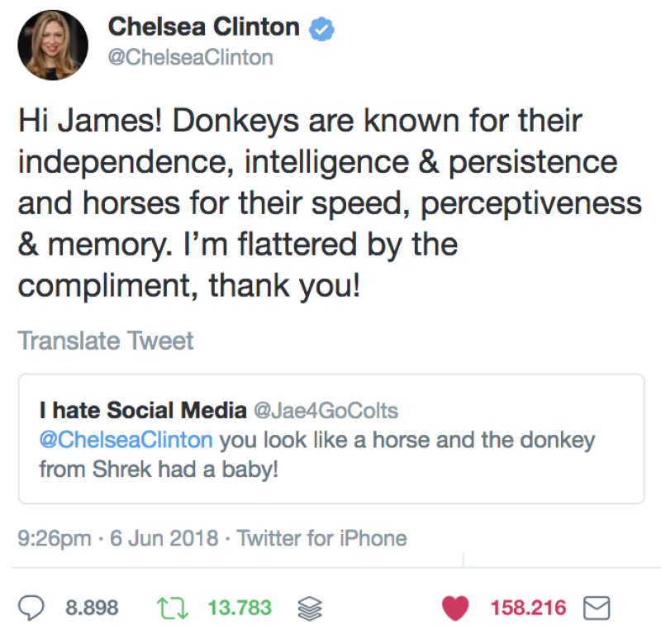This screenshot has height=644, width=661.
Task: Click Chelsea Clinton's profile photo
Action: click(53, 44)
